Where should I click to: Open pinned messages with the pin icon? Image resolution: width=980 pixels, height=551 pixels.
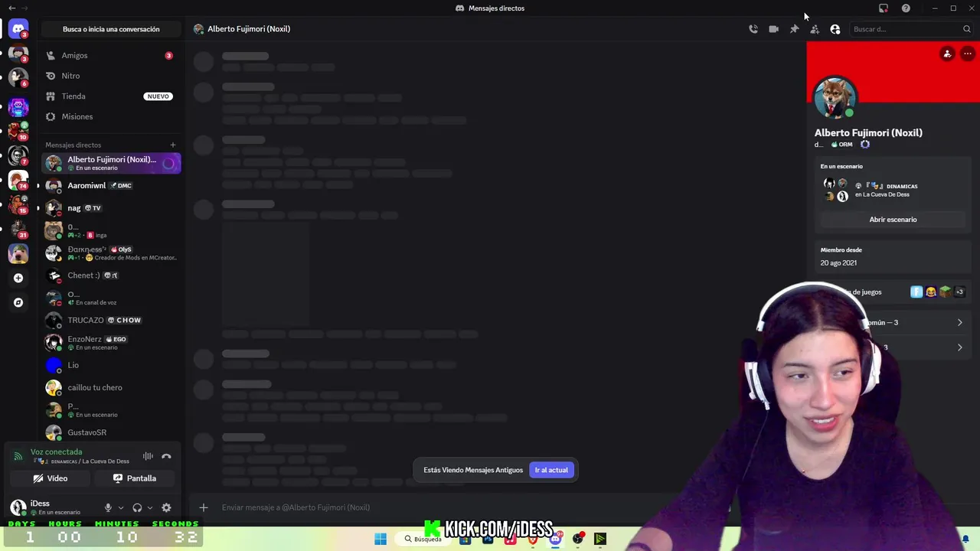(794, 29)
